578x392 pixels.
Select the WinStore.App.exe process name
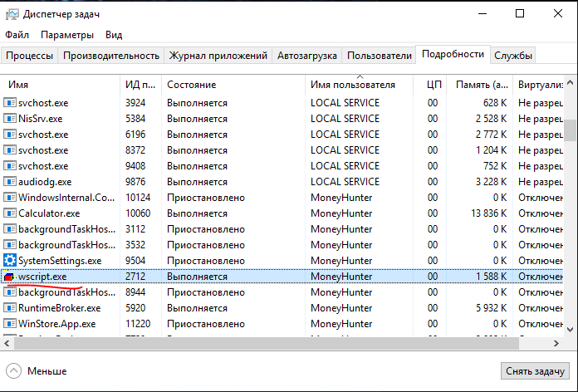[57, 324]
